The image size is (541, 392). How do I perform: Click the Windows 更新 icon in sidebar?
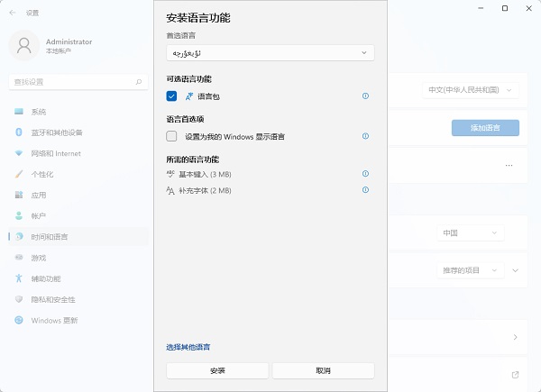tap(18, 320)
